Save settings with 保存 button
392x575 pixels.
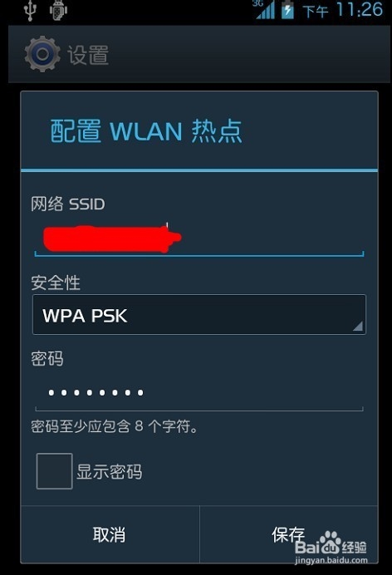tap(289, 534)
